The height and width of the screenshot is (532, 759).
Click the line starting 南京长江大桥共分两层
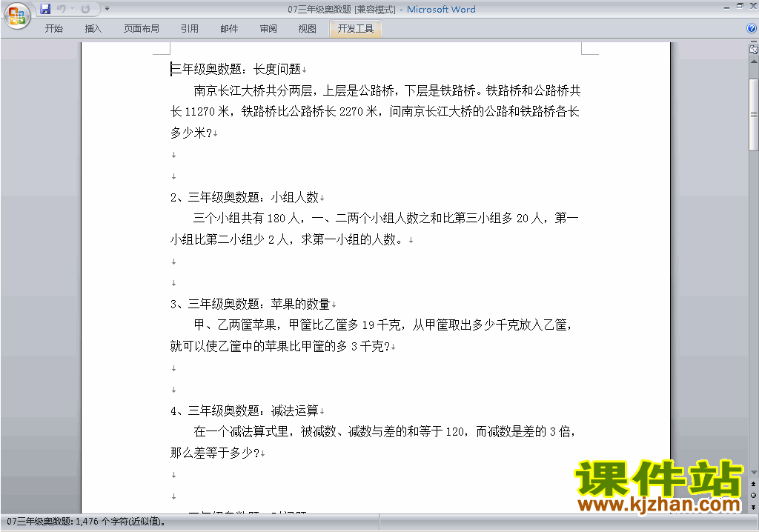click(x=387, y=90)
